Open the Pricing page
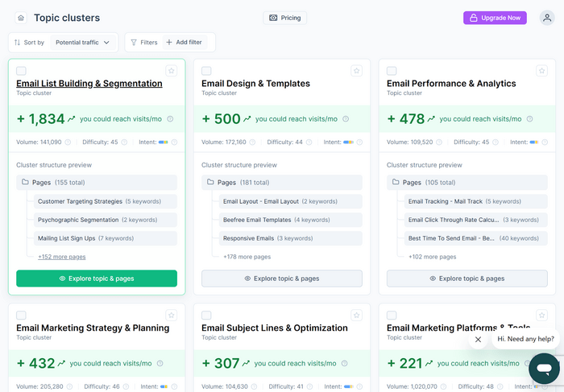The image size is (564, 392). pyautogui.click(x=284, y=18)
